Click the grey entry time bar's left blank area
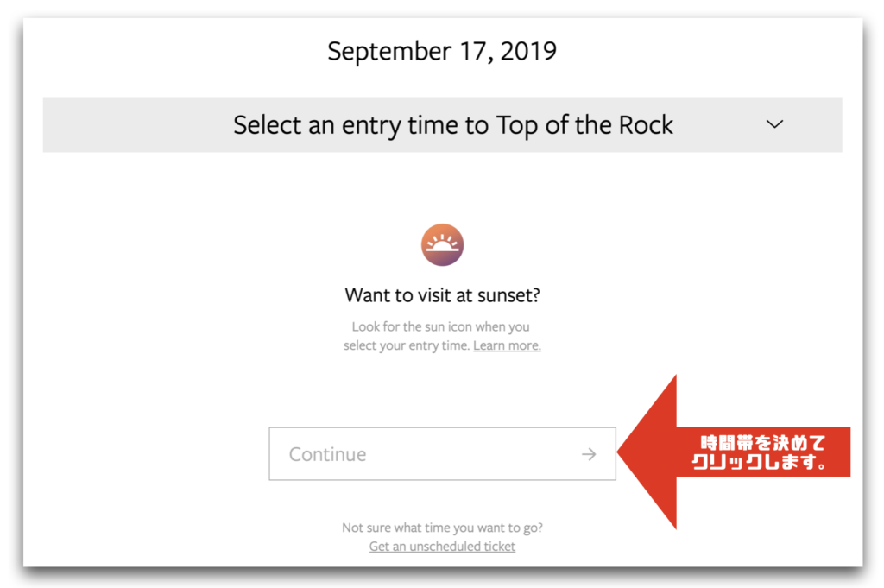 pyautogui.click(x=136, y=124)
